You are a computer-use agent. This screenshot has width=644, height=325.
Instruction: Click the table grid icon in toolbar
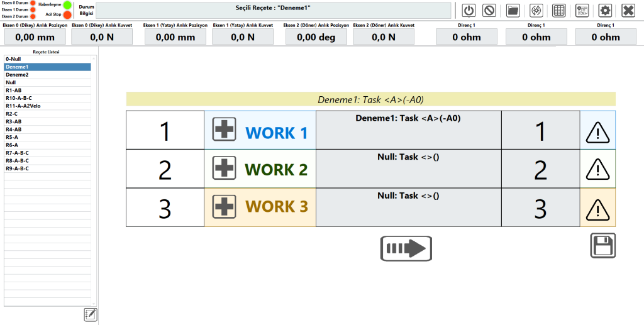coord(558,11)
